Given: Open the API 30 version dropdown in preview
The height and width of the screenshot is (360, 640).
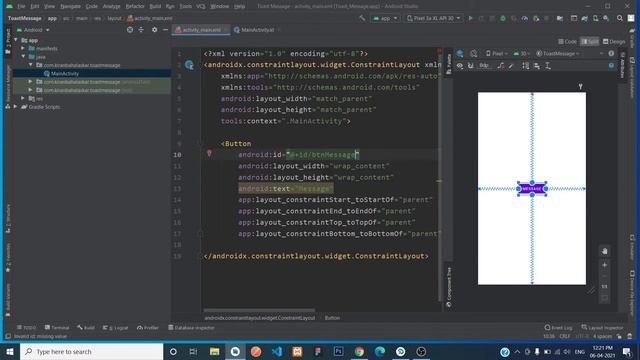Looking at the screenshot, I should click(522, 53).
